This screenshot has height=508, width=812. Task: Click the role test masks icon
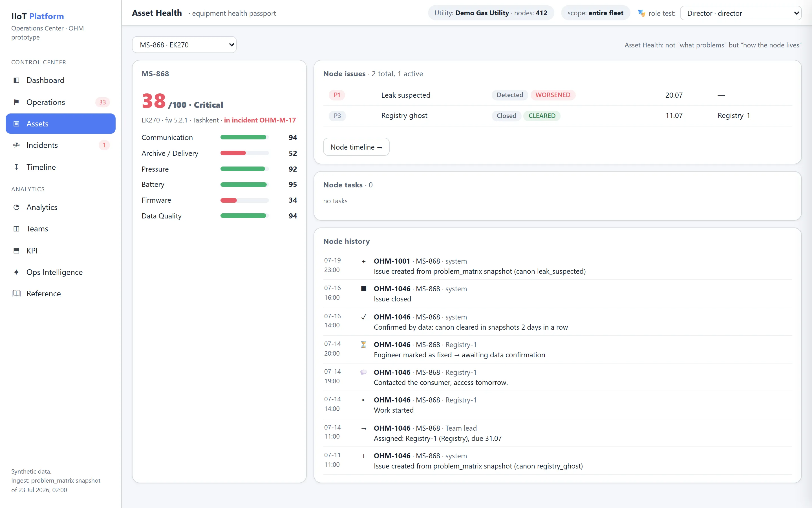(641, 13)
